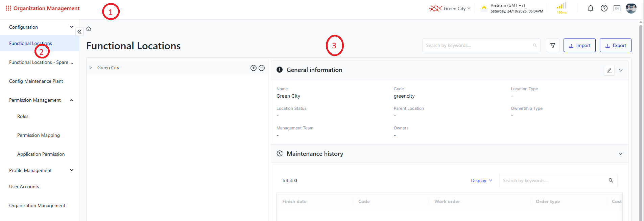Remove the Green City location with minus icon

click(262, 68)
